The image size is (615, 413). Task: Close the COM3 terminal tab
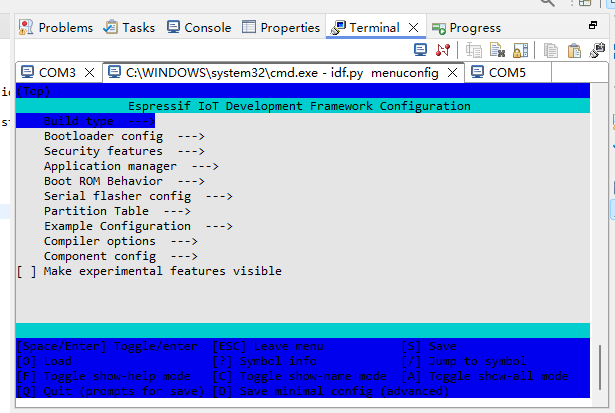coord(89,73)
